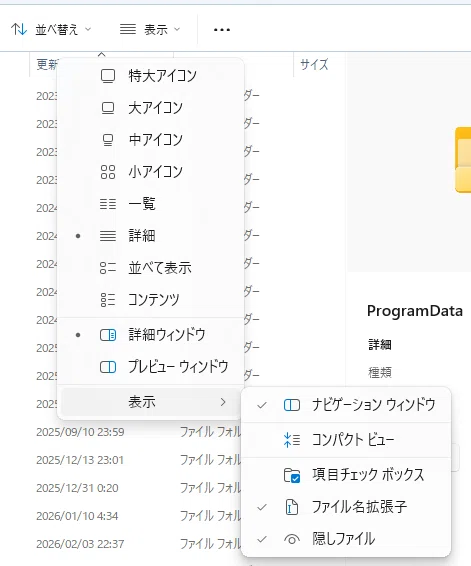Enable コンパクト ビュー option

click(x=346, y=440)
